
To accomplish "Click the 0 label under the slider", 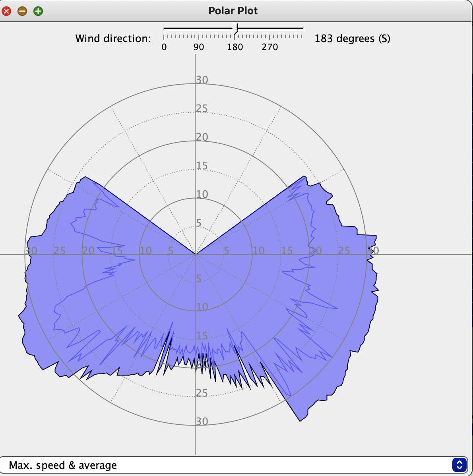I will [164, 47].
